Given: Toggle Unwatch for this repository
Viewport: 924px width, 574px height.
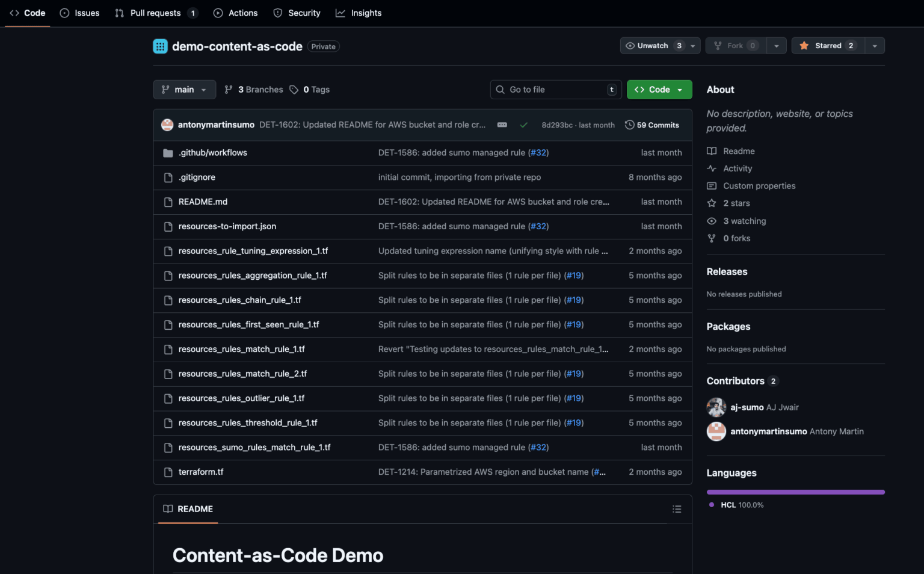Looking at the screenshot, I should tap(653, 45).
